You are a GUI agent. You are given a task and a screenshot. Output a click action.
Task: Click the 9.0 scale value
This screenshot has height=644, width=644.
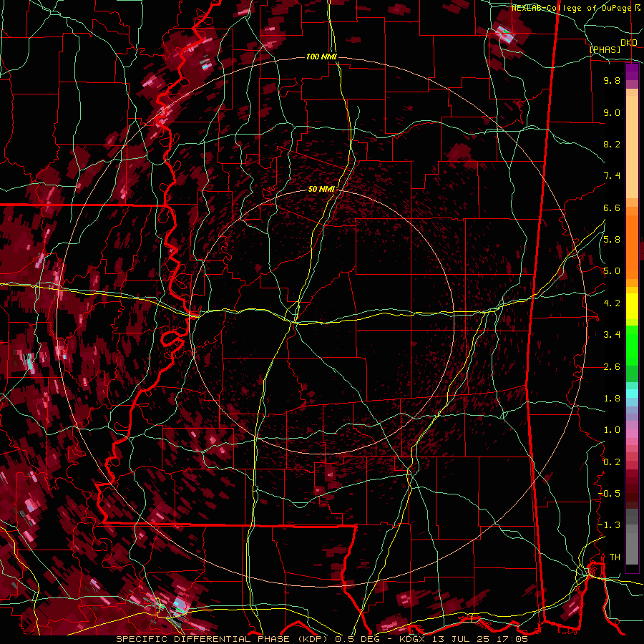[x=612, y=112]
